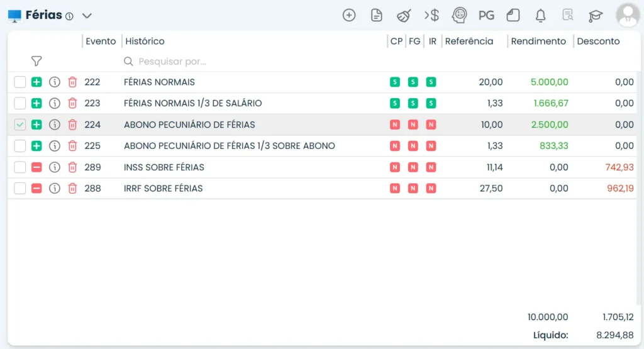This screenshot has width=644, height=349.
Task: Click the folder tab icon beside PG
Action: click(513, 16)
